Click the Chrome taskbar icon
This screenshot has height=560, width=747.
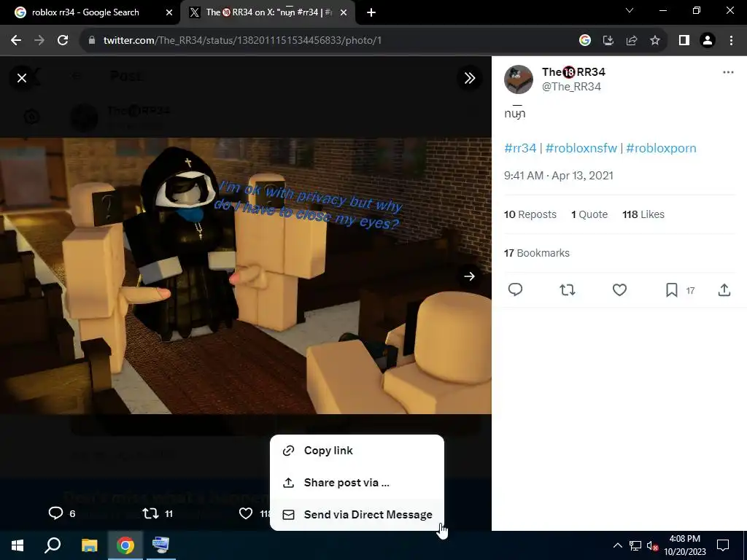125,545
